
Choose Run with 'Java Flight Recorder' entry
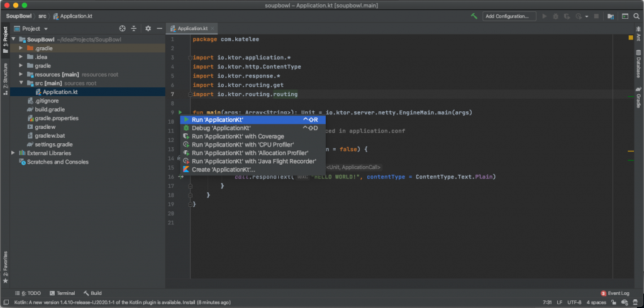coord(253,162)
